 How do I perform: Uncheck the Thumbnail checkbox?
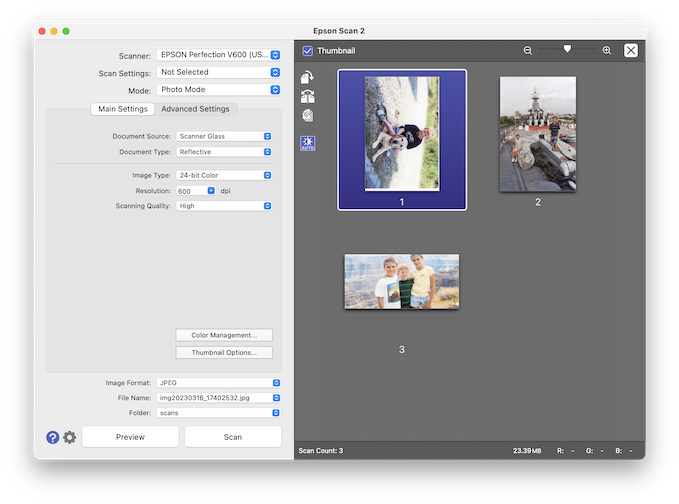(308, 50)
